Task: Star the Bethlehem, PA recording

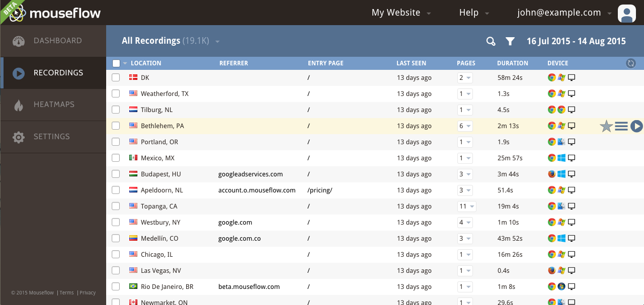Action: tap(606, 126)
